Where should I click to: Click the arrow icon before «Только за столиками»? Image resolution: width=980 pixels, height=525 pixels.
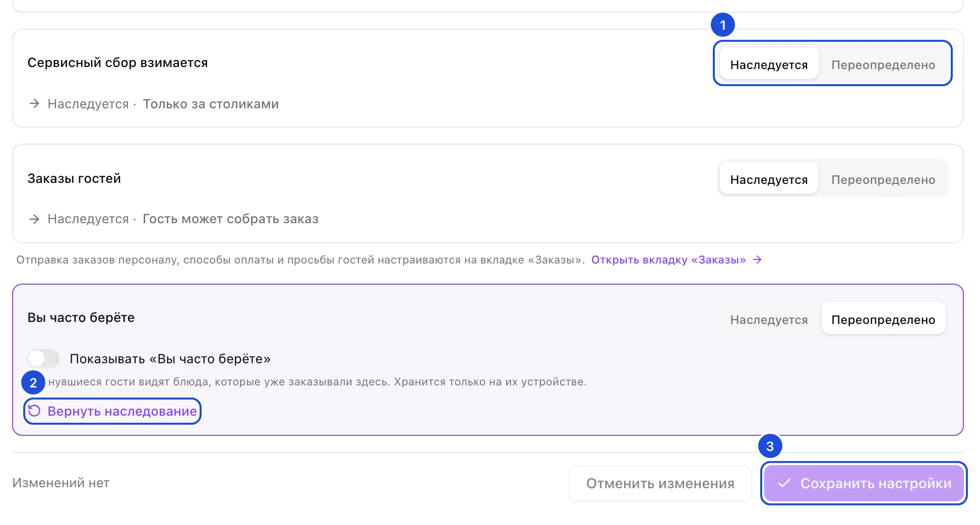34,104
